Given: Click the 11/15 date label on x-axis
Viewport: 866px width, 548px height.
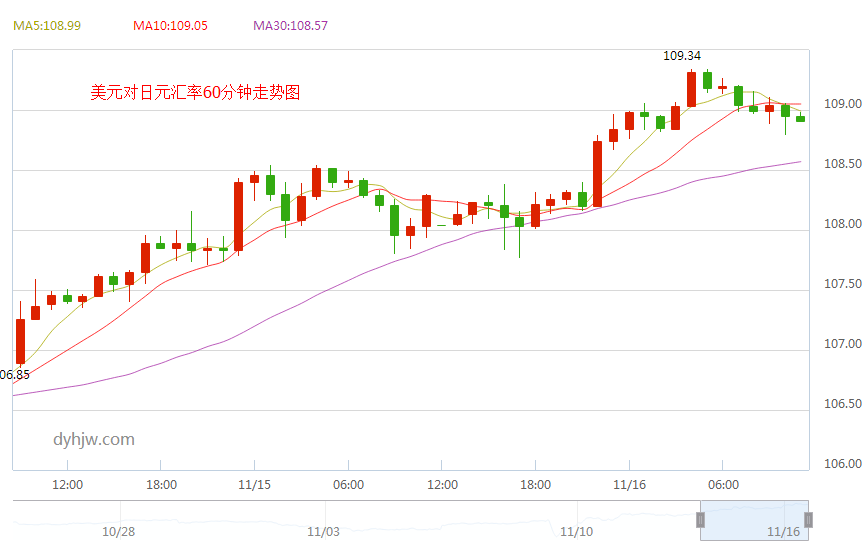Looking at the screenshot, I should point(254,485).
